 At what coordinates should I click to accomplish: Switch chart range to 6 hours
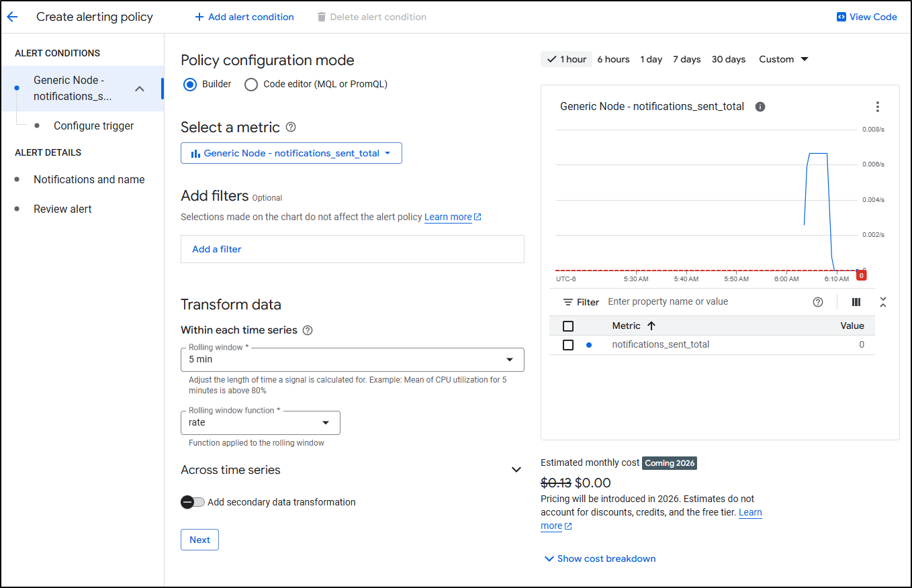pyautogui.click(x=613, y=59)
